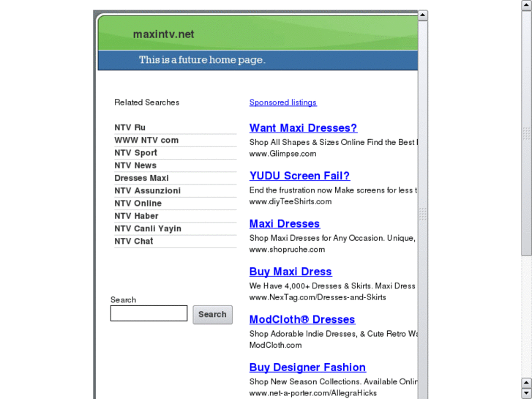Open the YUDU Screen Fail? ad link

299,176
